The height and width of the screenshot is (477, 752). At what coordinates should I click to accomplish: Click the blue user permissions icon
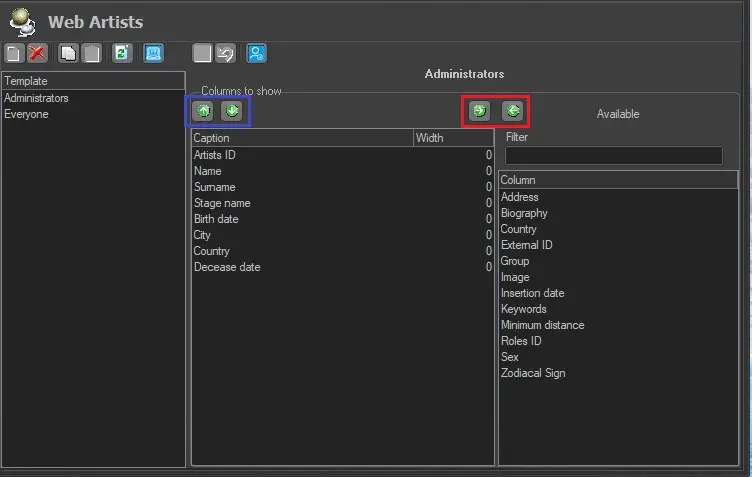256,54
